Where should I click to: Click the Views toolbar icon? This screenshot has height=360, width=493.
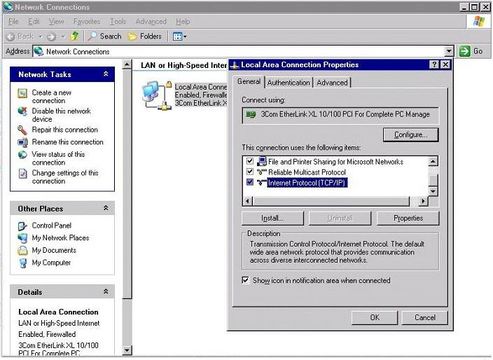pyautogui.click(x=179, y=36)
